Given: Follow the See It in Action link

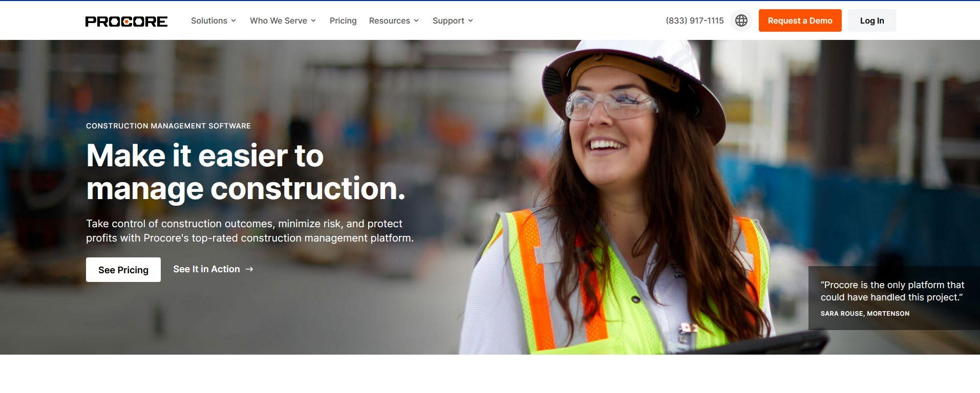Looking at the screenshot, I should pyautogui.click(x=213, y=269).
